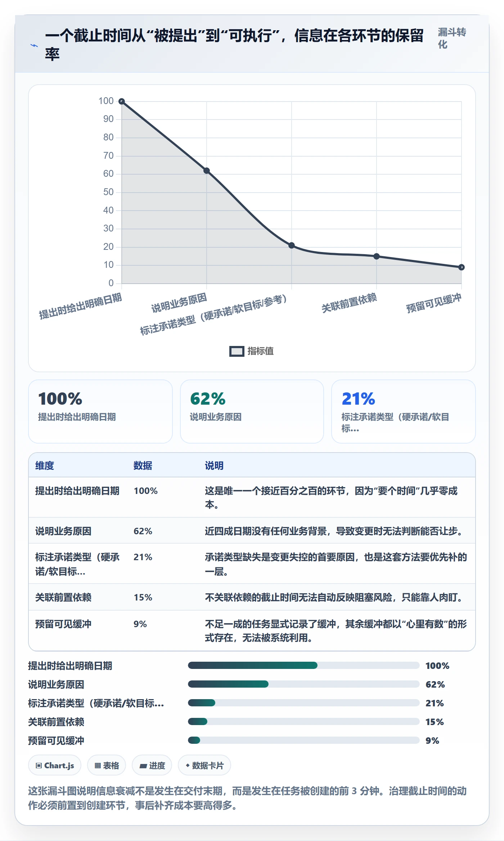The width and height of the screenshot is (504, 841).
Task: Open the 21% 标注承诺类型 data card
Action: pyautogui.click(x=404, y=411)
